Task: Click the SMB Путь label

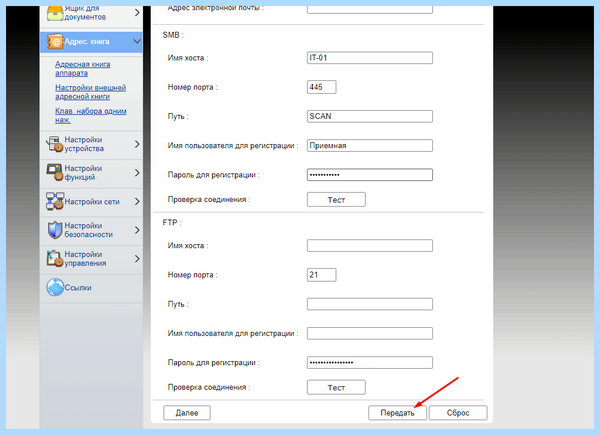Action: pos(178,117)
